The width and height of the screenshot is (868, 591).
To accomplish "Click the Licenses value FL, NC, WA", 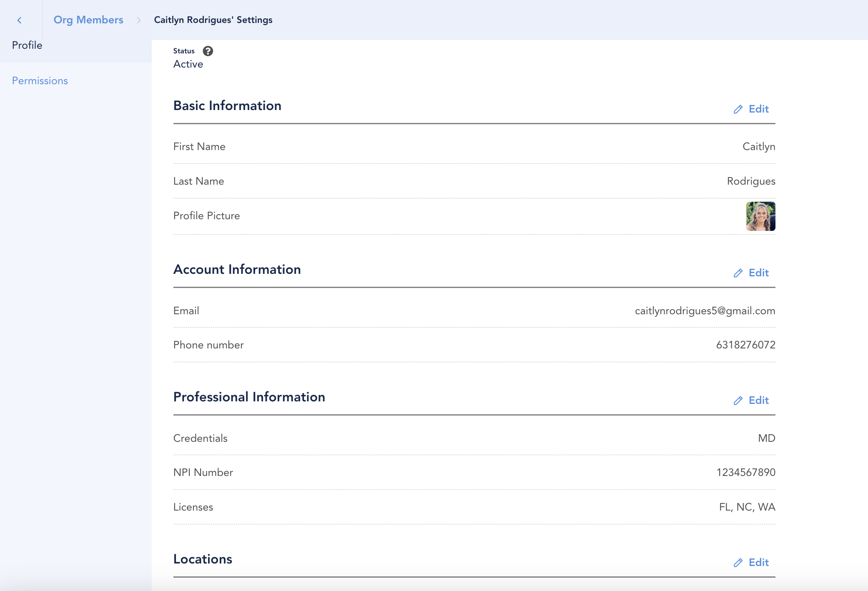I will 747,507.
